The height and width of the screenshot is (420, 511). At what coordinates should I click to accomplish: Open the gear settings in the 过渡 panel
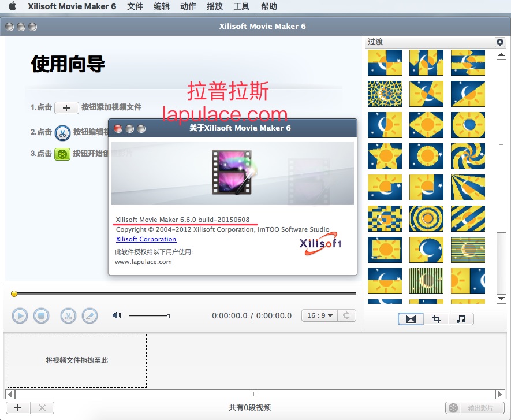click(x=500, y=42)
